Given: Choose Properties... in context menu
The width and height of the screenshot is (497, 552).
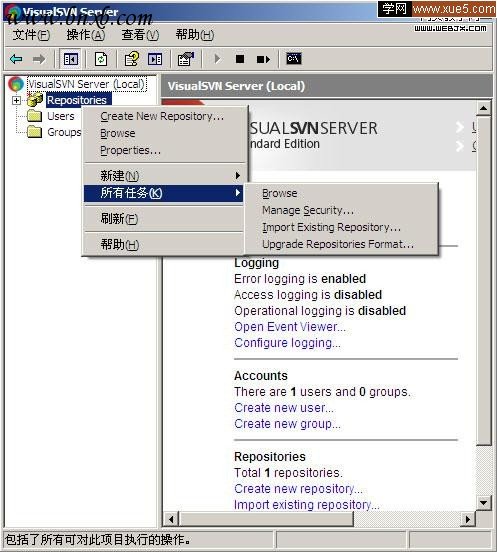Looking at the screenshot, I should tap(164, 150).
